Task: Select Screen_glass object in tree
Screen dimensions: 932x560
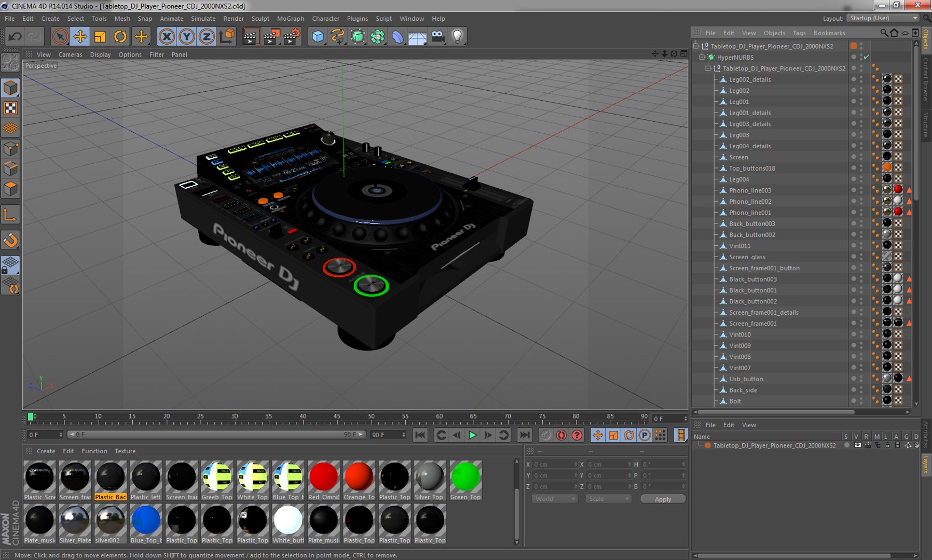Action: pyautogui.click(x=747, y=257)
